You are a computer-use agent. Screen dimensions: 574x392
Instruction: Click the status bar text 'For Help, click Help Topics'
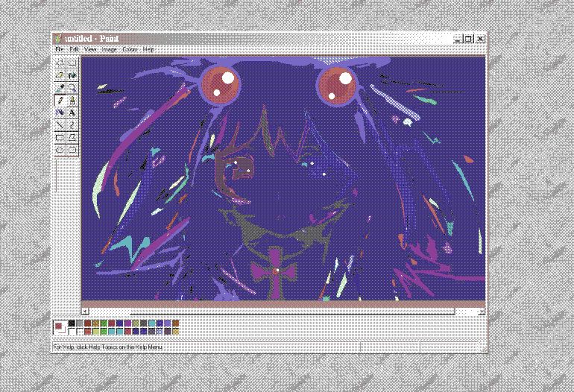107,347
